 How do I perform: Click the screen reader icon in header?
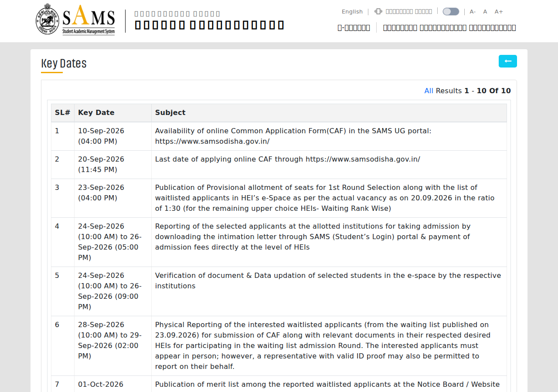click(378, 11)
